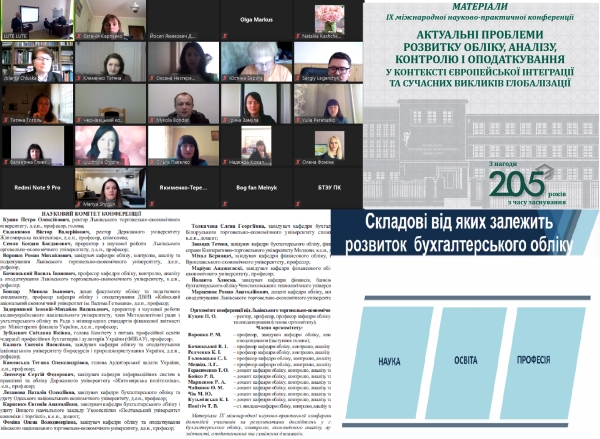600x439 pixels.
Task: Click muted mic icon of Оксана Нестере...
Action: [152, 78]
